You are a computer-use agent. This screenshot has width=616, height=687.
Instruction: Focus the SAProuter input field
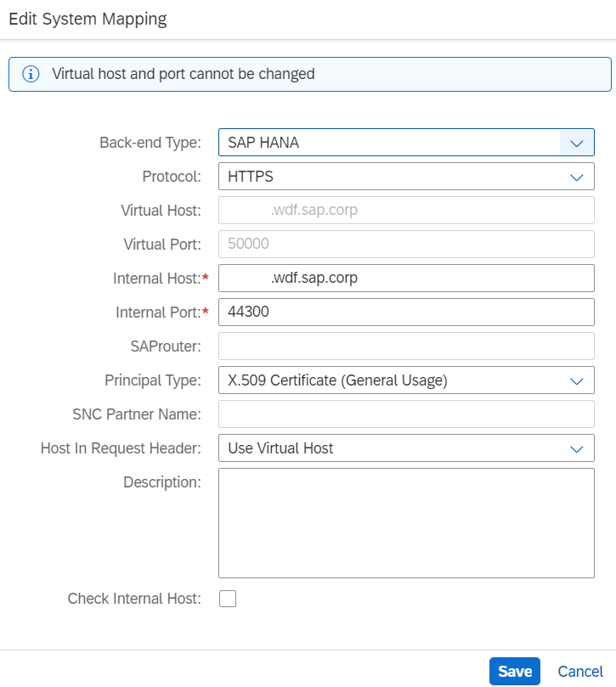click(x=406, y=346)
